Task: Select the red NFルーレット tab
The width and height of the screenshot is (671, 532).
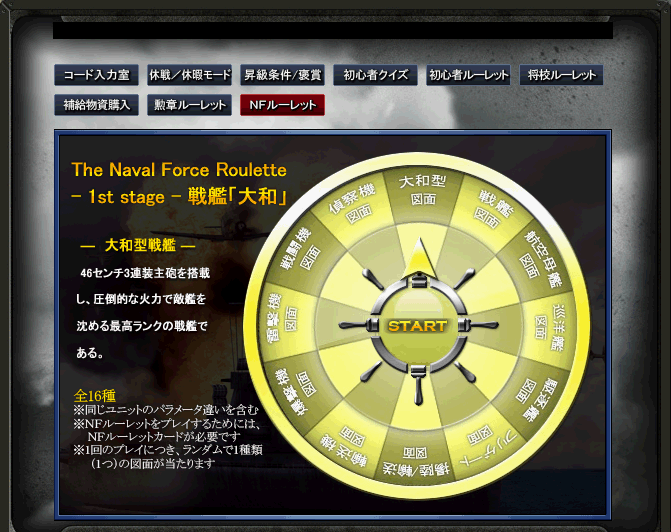Action: click(x=282, y=105)
